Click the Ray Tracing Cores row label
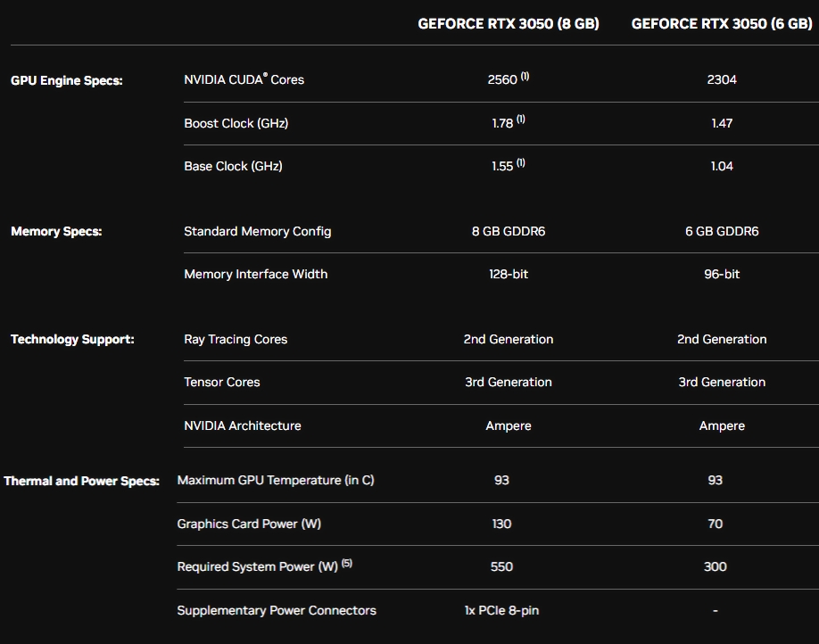The width and height of the screenshot is (819, 644). pos(236,339)
